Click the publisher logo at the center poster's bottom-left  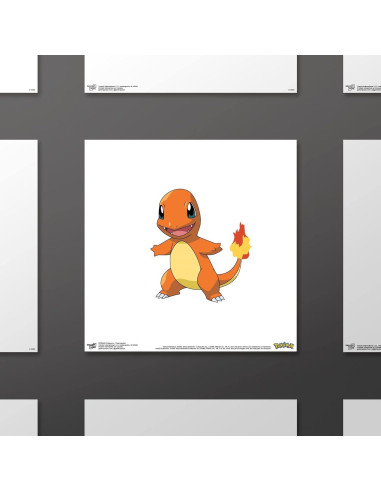[92, 346]
